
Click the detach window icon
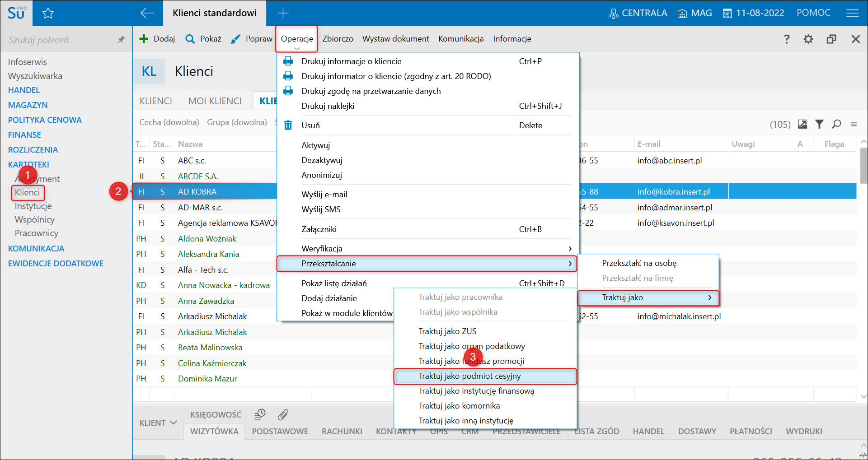[x=831, y=39]
